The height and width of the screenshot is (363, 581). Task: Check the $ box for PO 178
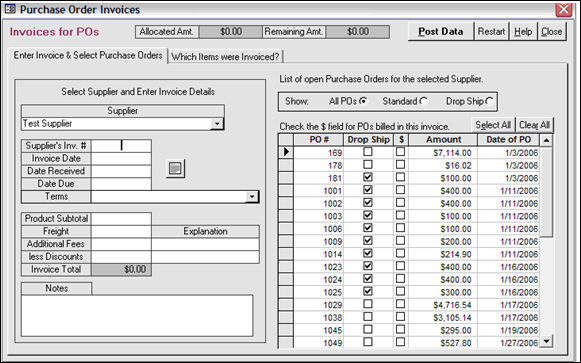pyautogui.click(x=400, y=164)
